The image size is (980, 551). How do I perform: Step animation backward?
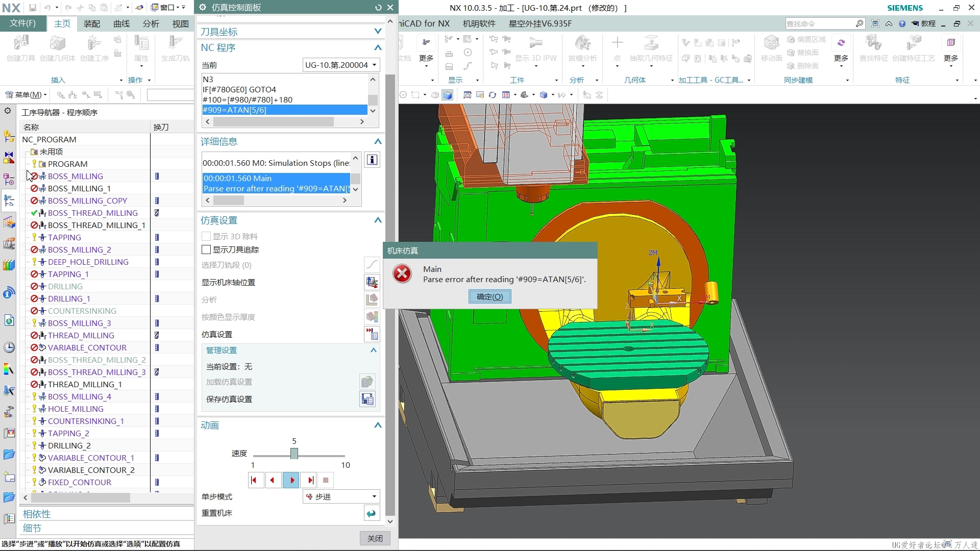[273, 480]
